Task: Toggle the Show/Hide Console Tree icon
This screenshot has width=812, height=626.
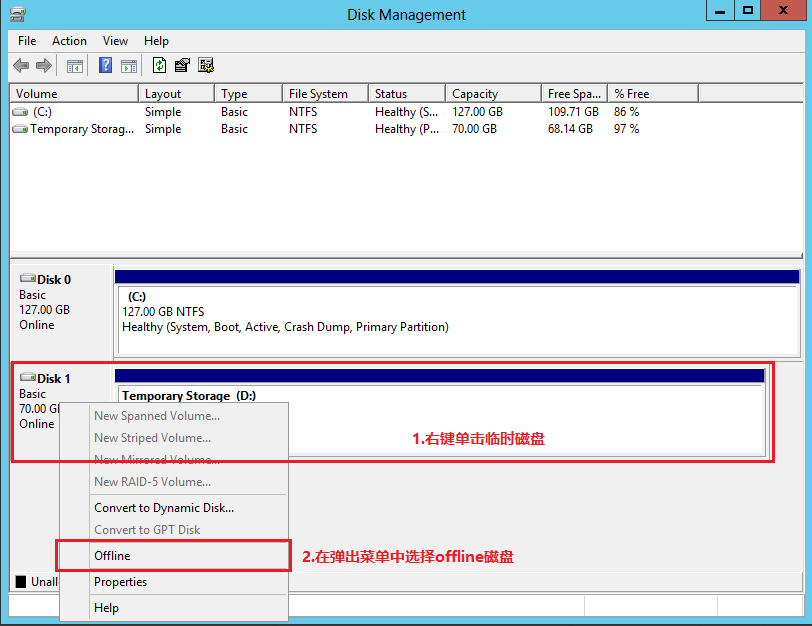Action: [x=74, y=66]
